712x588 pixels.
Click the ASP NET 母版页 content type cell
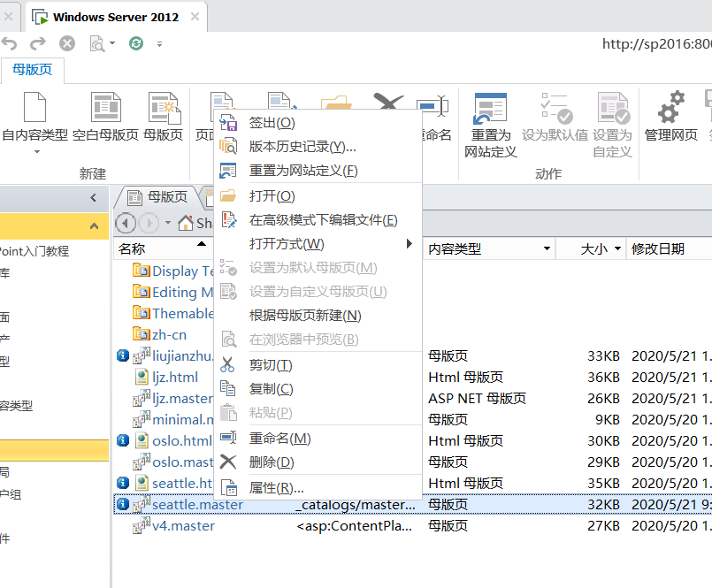click(477, 399)
